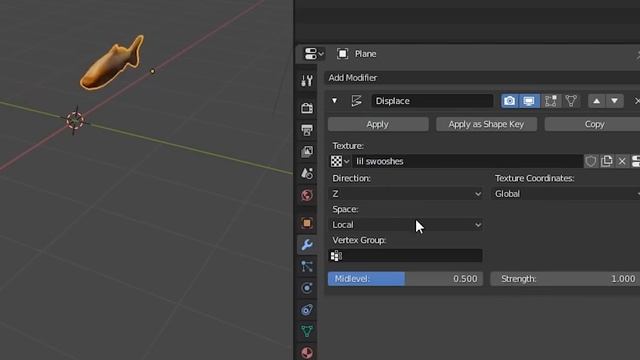The image size is (640, 360).
Task: Open the Material properties tab
Action: 307,352
